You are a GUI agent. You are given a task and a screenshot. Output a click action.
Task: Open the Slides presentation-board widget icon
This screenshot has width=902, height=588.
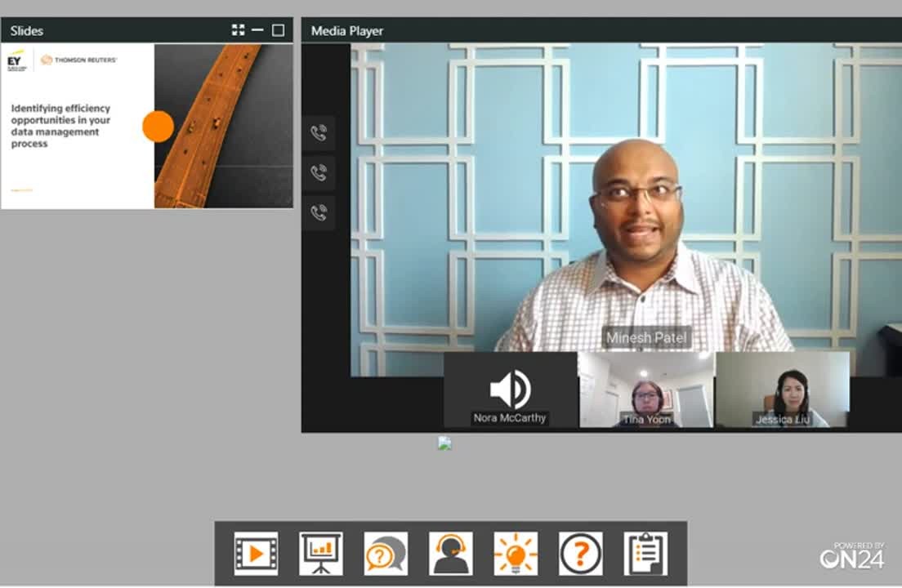click(x=320, y=554)
